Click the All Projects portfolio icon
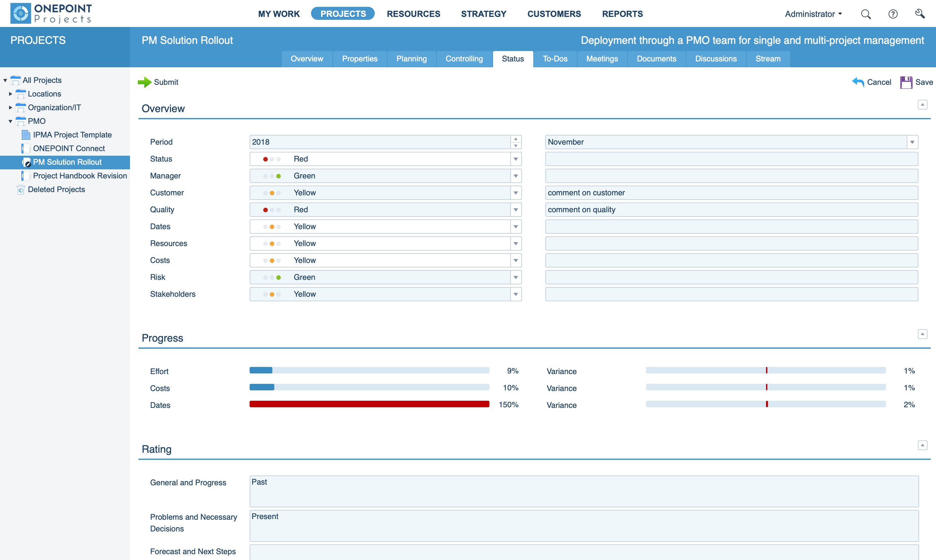The width and height of the screenshot is (936, 560). point(16,80)
